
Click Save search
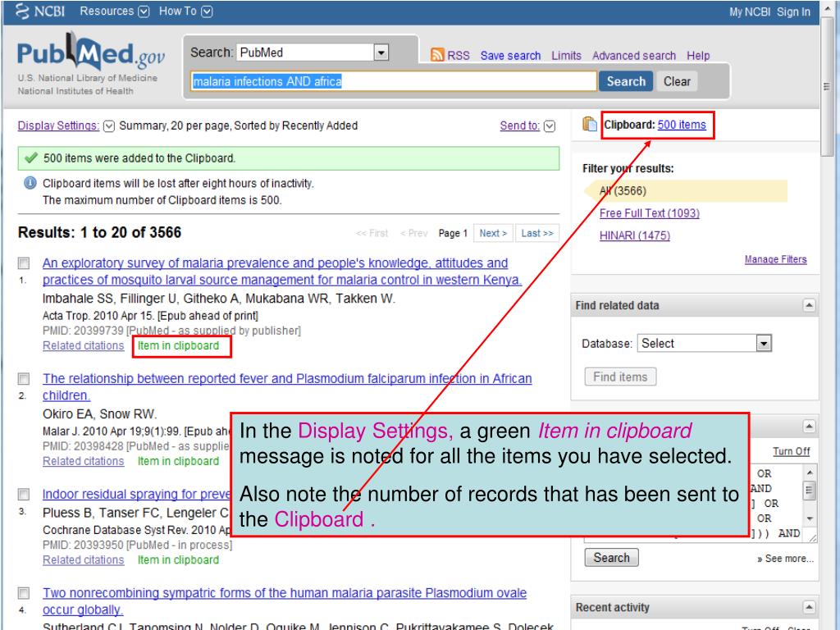[x=510, y=56]
